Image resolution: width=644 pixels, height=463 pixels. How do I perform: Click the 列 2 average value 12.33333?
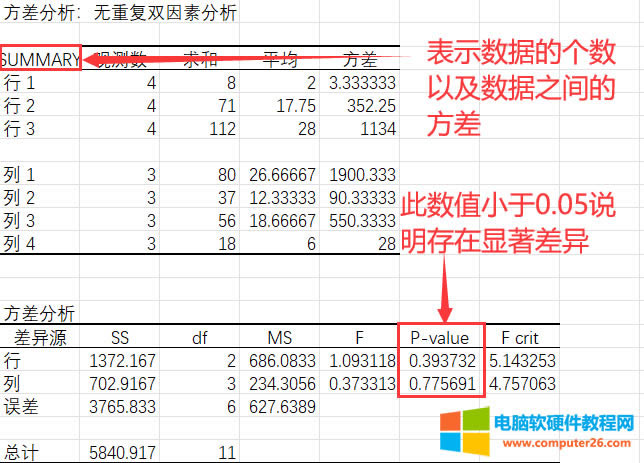(283, 198)
